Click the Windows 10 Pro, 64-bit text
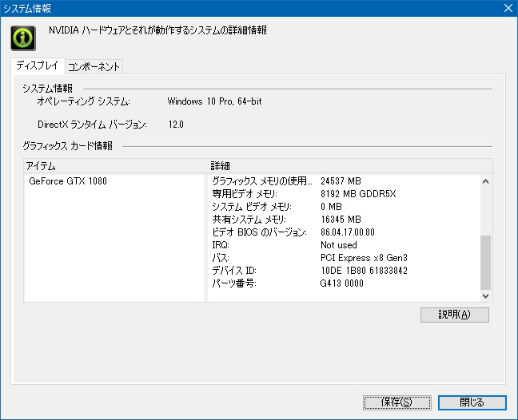This screenshot has height=420, width=518. click(214, 101)
